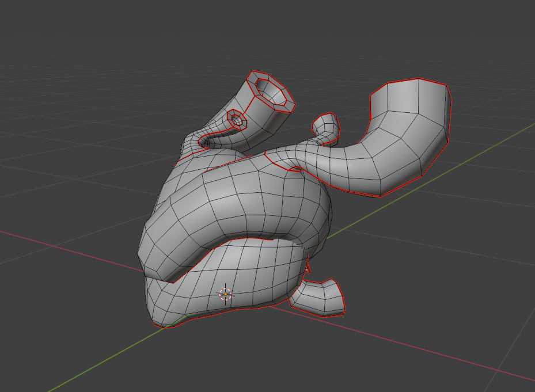This screenshot has height=392, width=535.
Task: Select the large open tube's inner ring
Action: point(272,93)
